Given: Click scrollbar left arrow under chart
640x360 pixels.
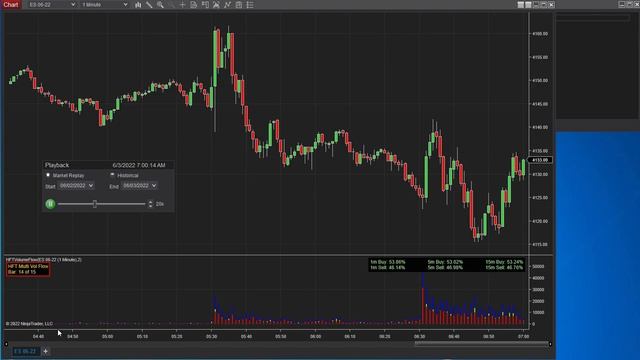Looking at the screenshot, I should pyautogui.click(x=6, y=344).
